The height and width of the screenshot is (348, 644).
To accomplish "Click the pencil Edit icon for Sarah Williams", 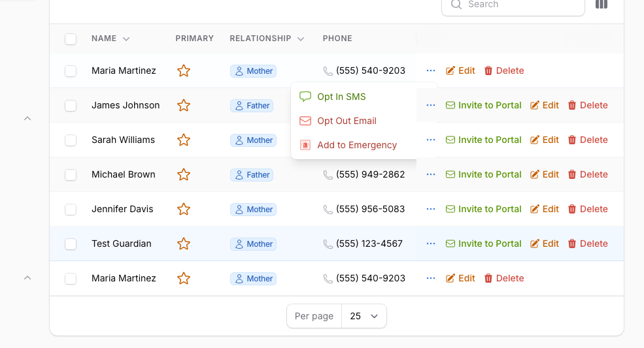I will [x=534, y=140].
